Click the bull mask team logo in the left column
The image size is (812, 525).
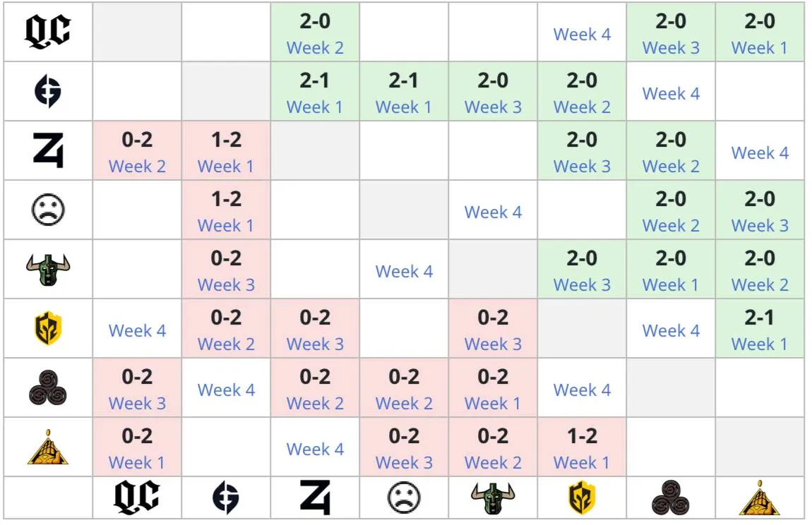point(47,270)
